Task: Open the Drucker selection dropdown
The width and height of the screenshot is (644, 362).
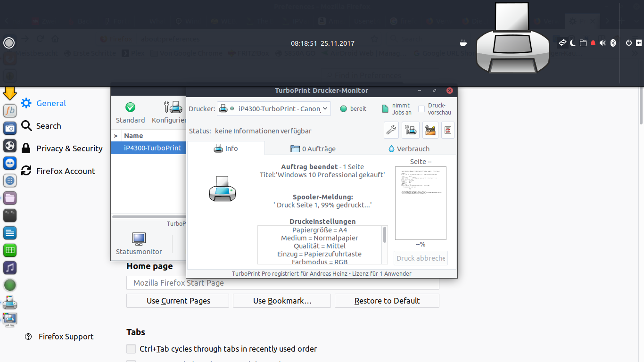Action: (274, 109)
